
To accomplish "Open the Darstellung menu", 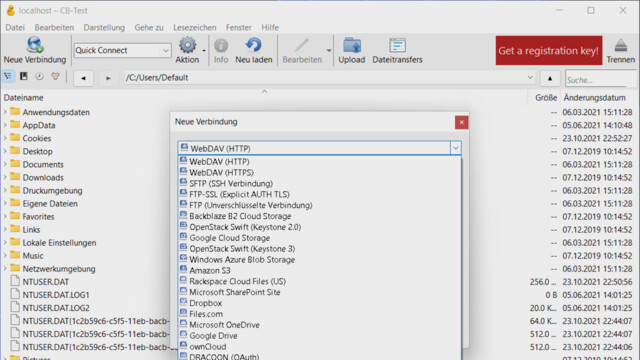I will 104,27.
